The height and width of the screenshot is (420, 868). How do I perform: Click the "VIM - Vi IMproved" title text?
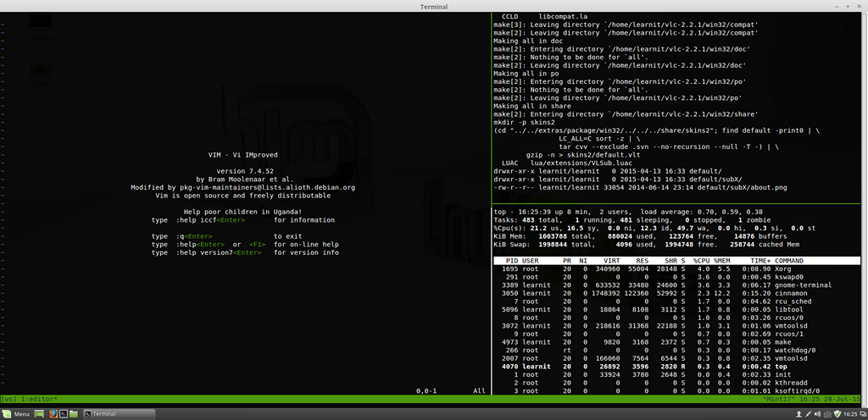[x=243, y=155]
